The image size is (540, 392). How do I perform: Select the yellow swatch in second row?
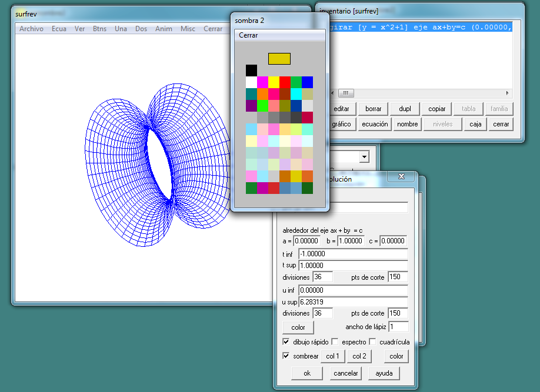(274, 82)
